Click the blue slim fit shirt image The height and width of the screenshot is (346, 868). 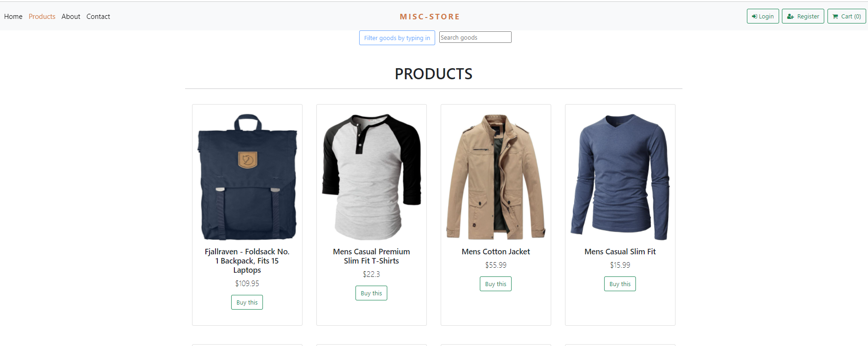pos(620,177)
